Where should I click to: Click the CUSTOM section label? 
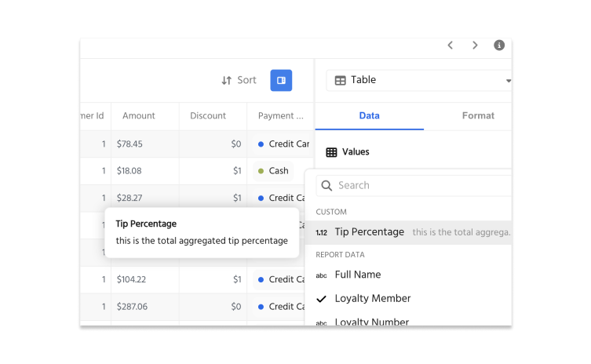point(331,212)
